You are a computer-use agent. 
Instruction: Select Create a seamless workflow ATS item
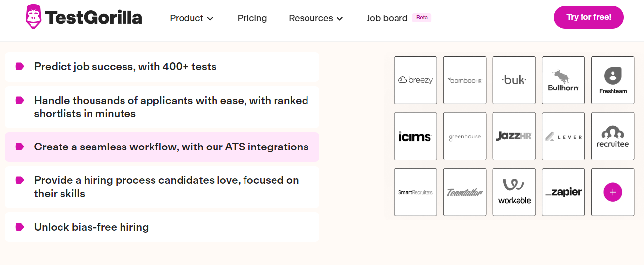point(162,147)
